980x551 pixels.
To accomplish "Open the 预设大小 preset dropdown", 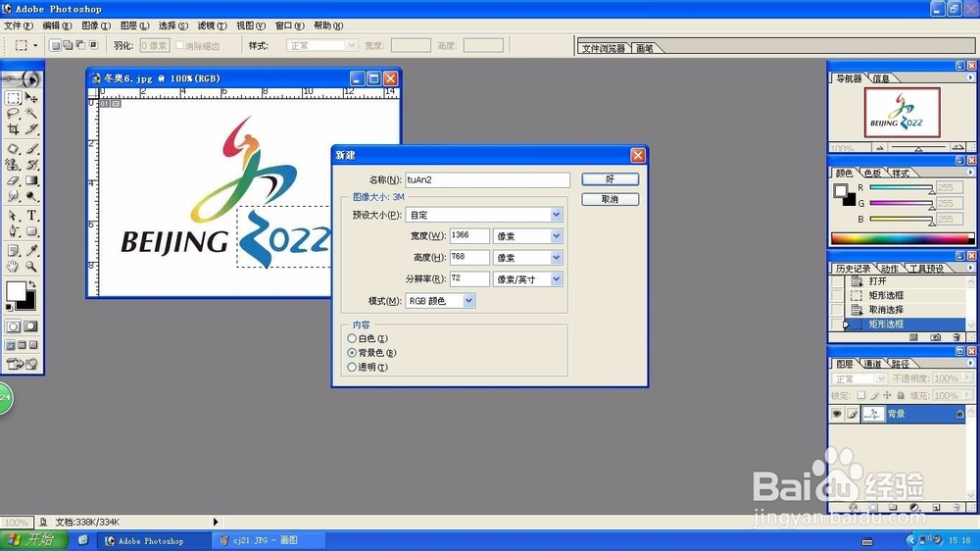I will click(556, 215).
